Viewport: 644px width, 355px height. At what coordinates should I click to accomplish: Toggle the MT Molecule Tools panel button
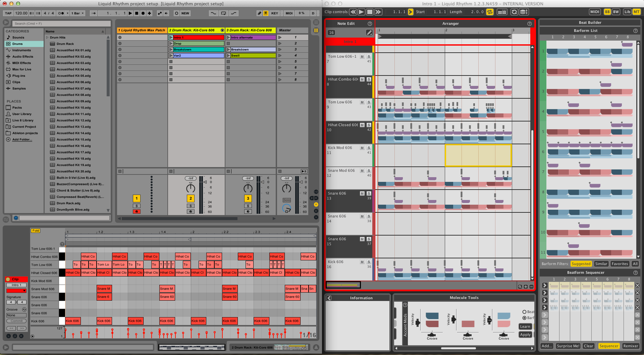(636, 12)
